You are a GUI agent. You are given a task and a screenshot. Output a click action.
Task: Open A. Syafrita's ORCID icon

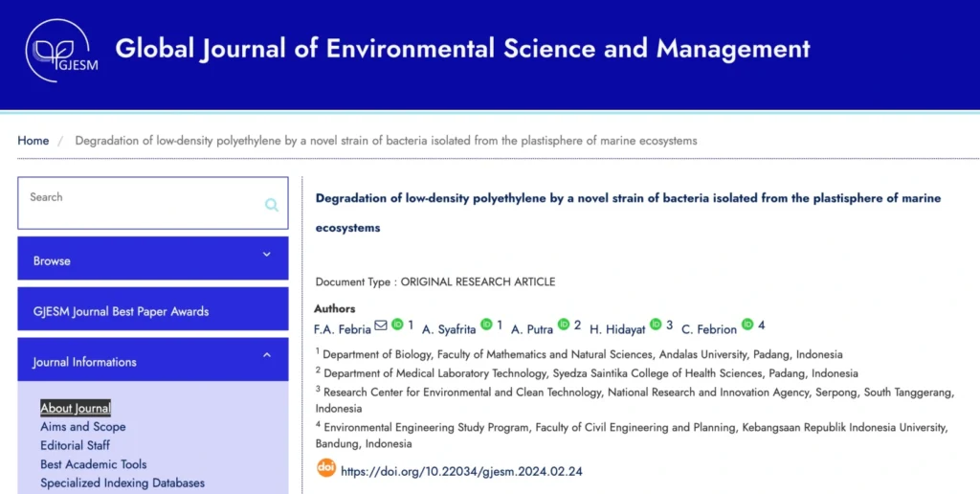pyautogui.click(x=486, y=325)
